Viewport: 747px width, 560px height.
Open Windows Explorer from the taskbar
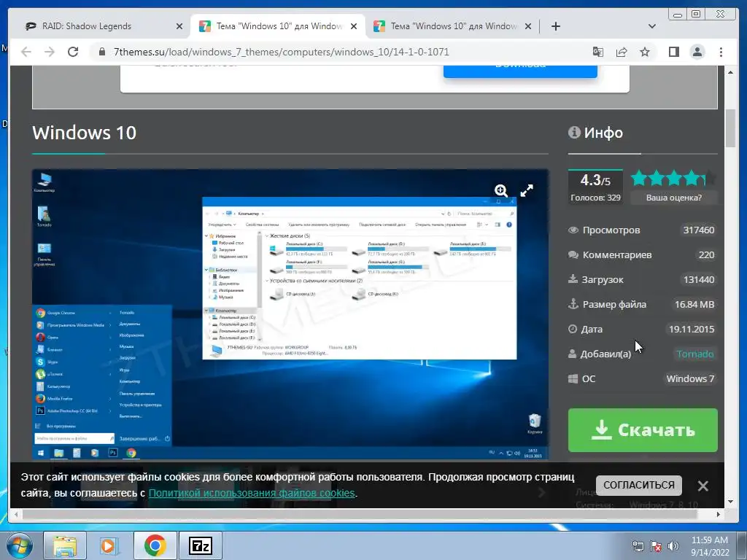(65, 545)
